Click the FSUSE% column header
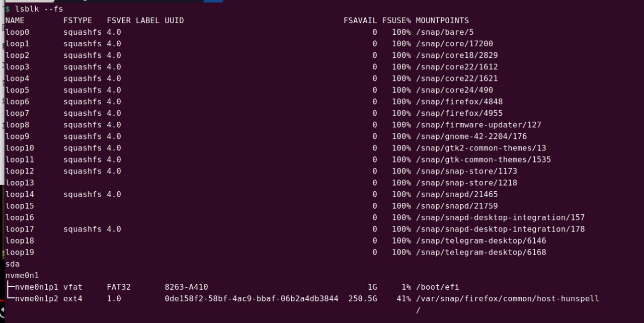This screenshot has width=644, height=323. point(396,21)
